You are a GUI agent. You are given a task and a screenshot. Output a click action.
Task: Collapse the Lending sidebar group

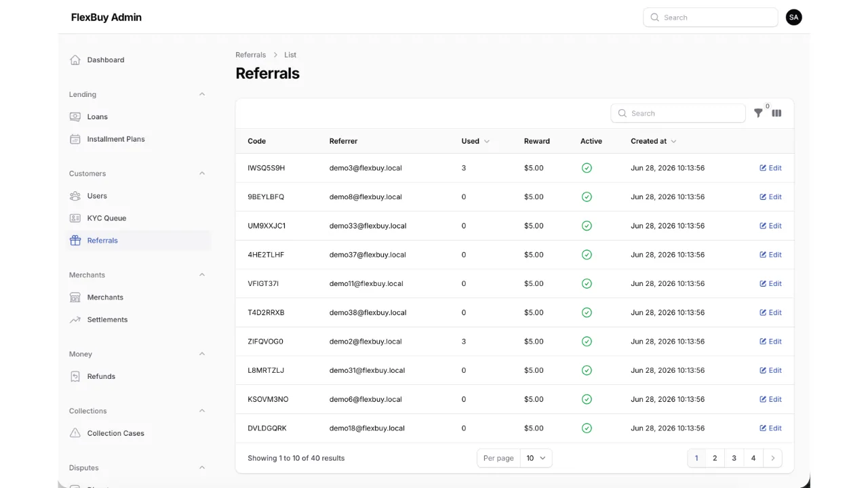(202, 94)
